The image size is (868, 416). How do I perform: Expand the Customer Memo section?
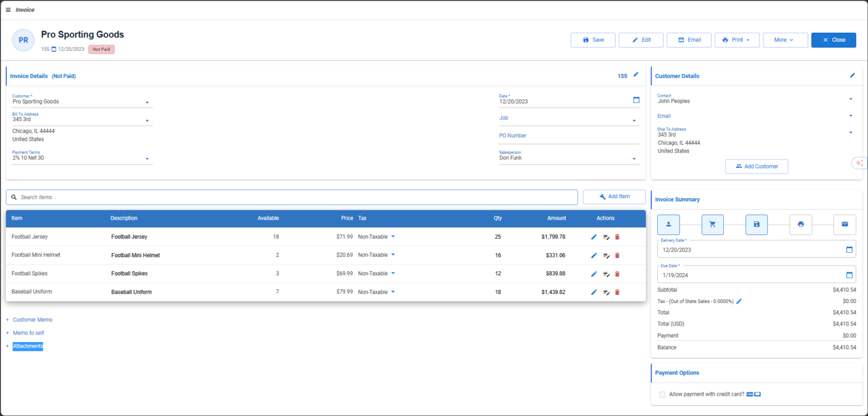coord(32,320)
